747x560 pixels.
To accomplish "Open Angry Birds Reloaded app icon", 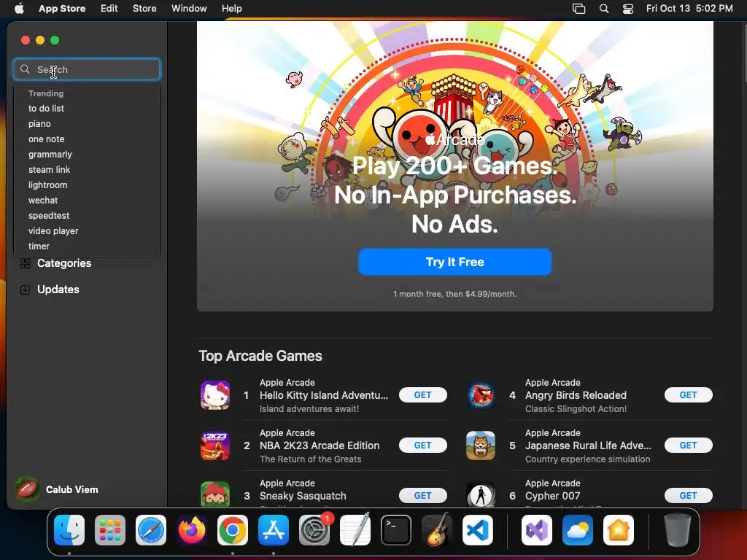I will 481,395.
